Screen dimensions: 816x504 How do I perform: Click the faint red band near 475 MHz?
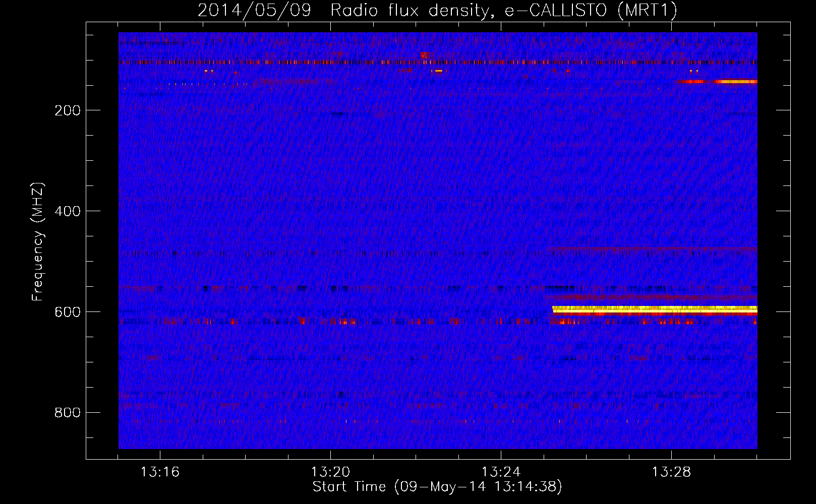[x=652, y=248]
